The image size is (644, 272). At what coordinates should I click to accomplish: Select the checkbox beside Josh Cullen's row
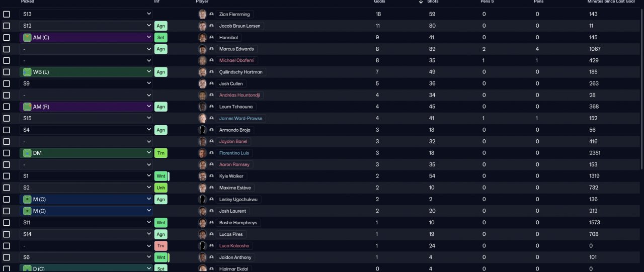pos(7,83)
